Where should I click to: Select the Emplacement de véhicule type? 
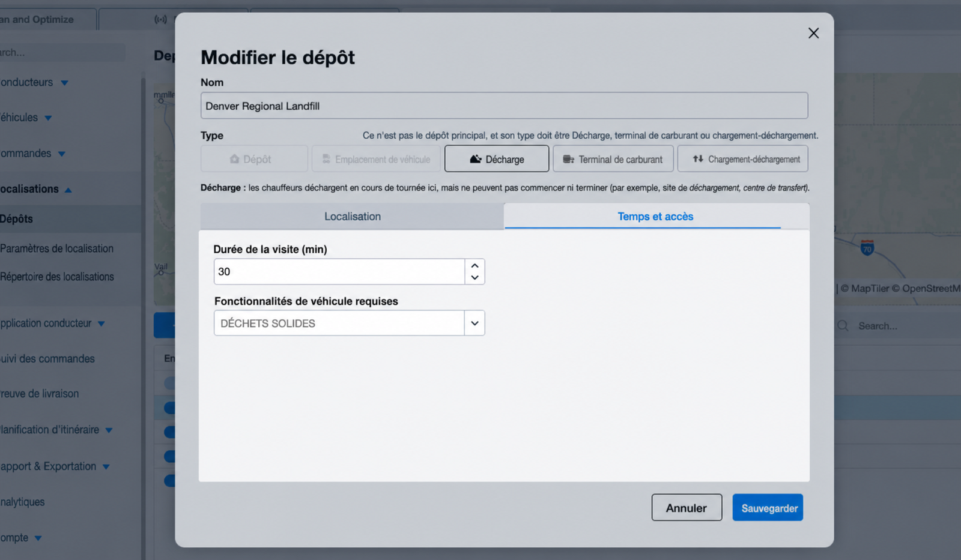tap(376, 159)
